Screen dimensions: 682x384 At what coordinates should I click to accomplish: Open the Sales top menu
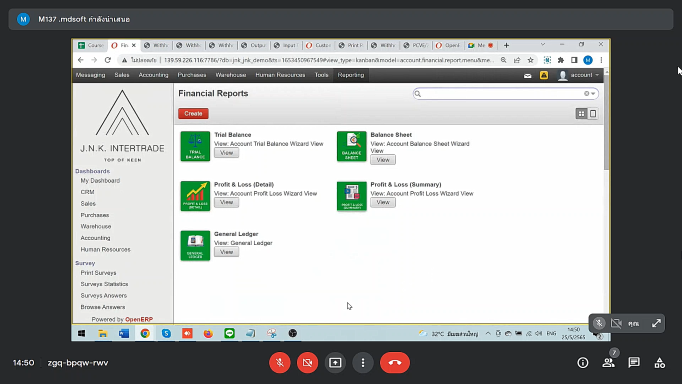point(122,75)
